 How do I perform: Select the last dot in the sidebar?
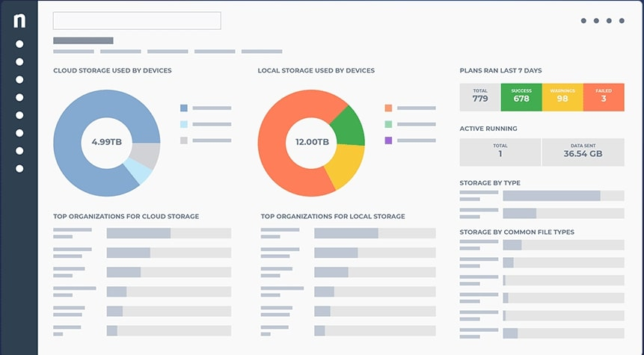[19, 168]
